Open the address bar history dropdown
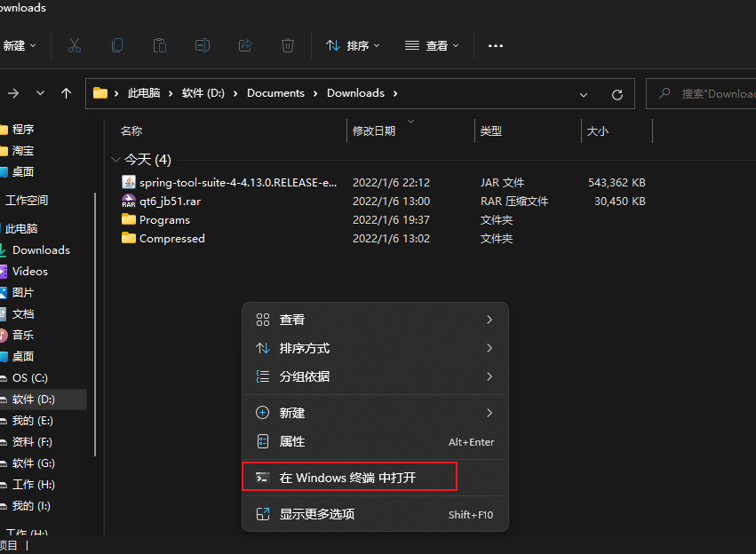This screenshot has width=756, height=554. 584,93
